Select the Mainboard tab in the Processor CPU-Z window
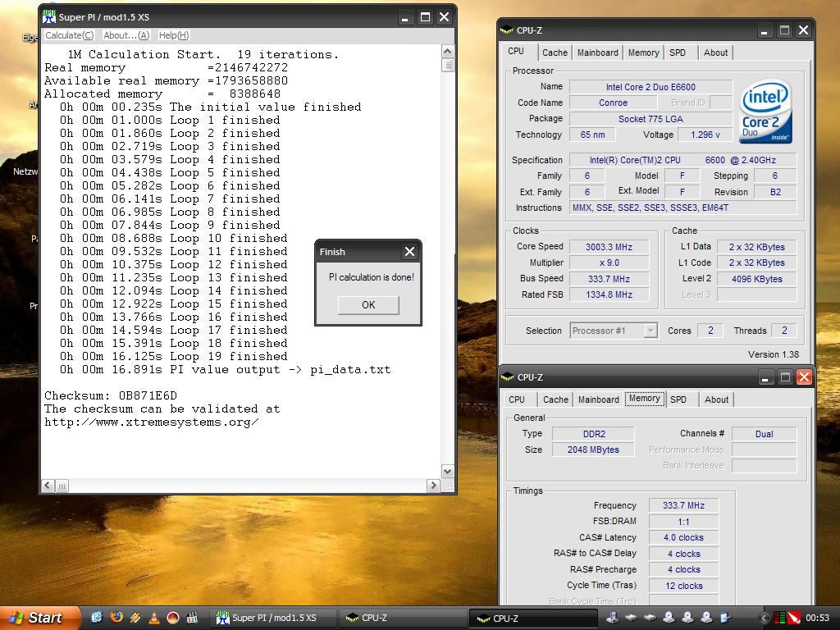840x630 pixels. click(x=598, y=52)
